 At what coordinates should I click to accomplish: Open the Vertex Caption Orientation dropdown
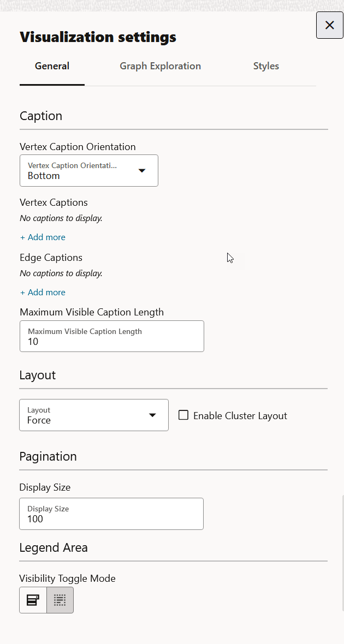click(88, 171)
